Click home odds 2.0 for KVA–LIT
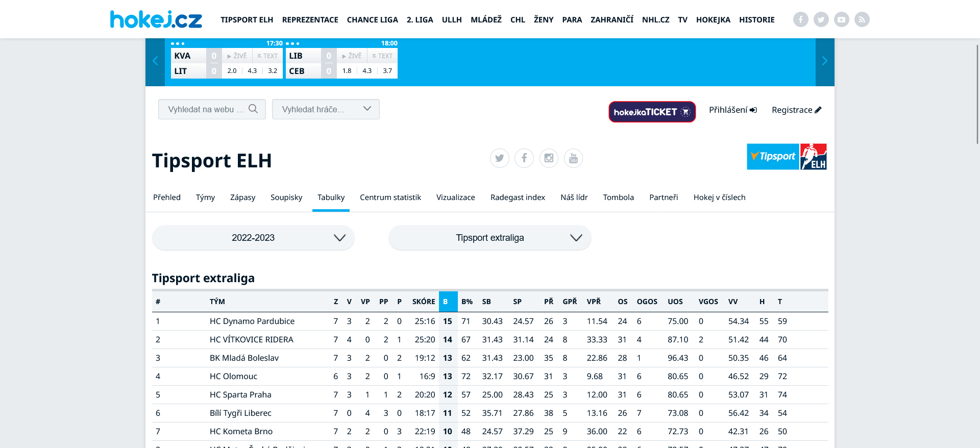The width and height of the screenshot is (980, 448). click(232, 71)
